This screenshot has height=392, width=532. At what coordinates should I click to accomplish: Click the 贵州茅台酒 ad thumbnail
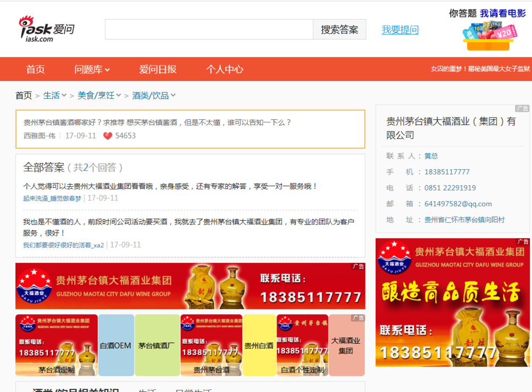click(211, 345)
